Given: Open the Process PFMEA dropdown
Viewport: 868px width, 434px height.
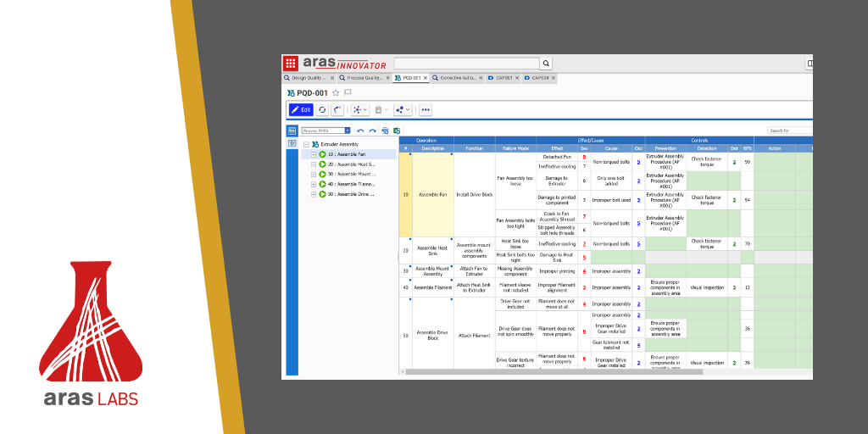Looking at the screenshot, I should coord(347,131).
